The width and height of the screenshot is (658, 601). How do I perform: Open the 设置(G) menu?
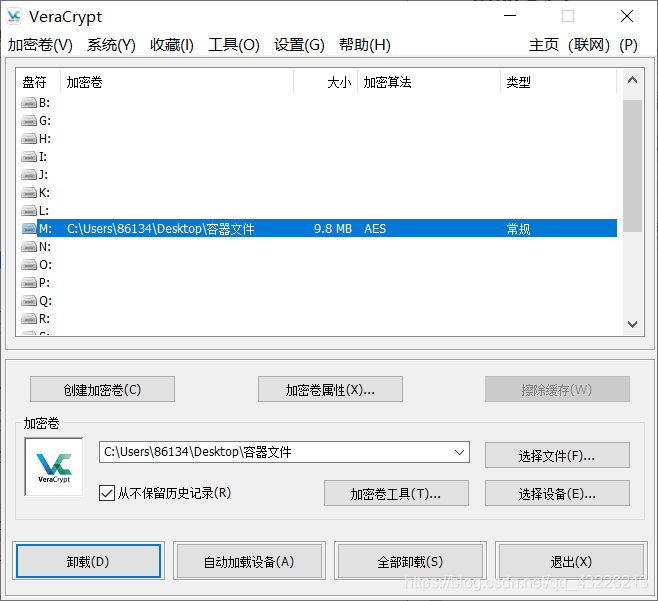[x=299, y=45]
